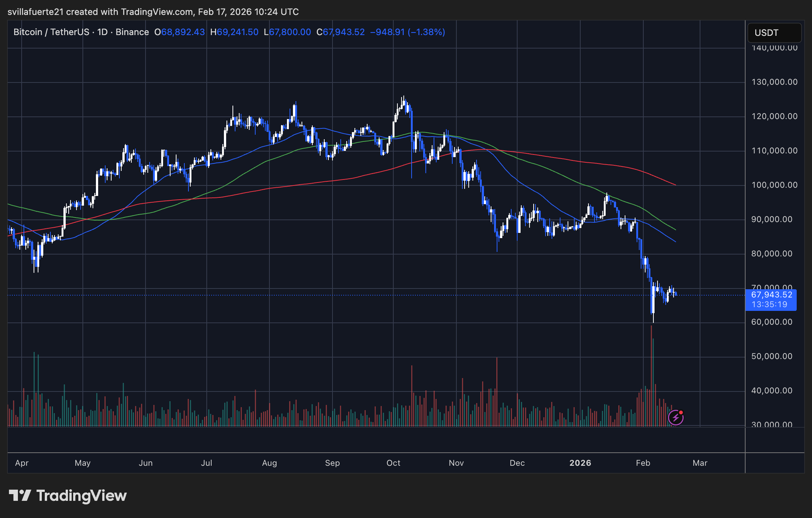The height and width of the screenshot is (518, 812).
Task: Click the 100,000.00 price scale label
Action: [x=774, y=185]
